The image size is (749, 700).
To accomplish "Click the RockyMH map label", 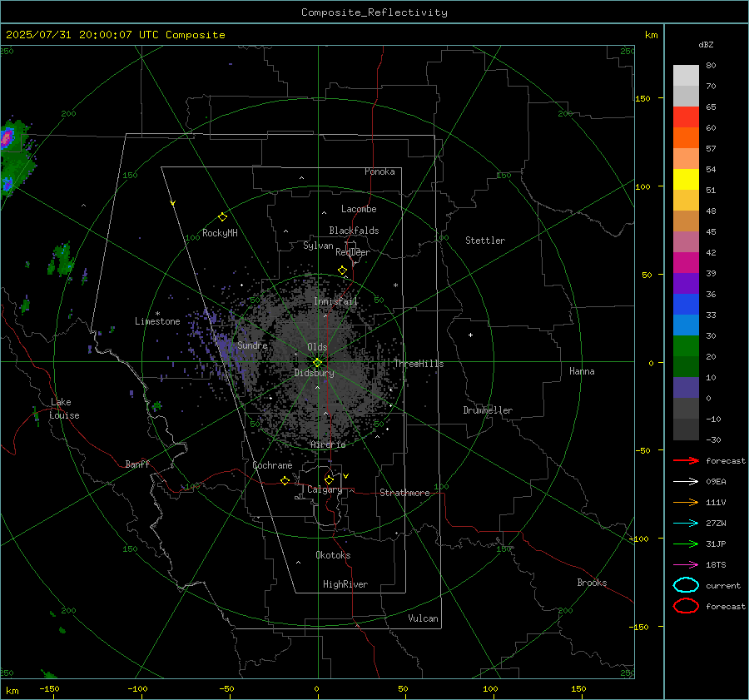I will coord(220,233).
